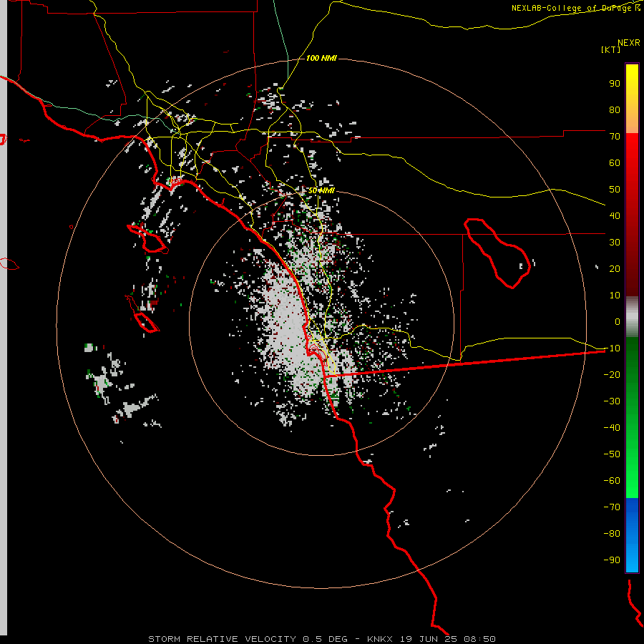
Task: Click the "20" value on the velocity scale
Action: point(615,268)
